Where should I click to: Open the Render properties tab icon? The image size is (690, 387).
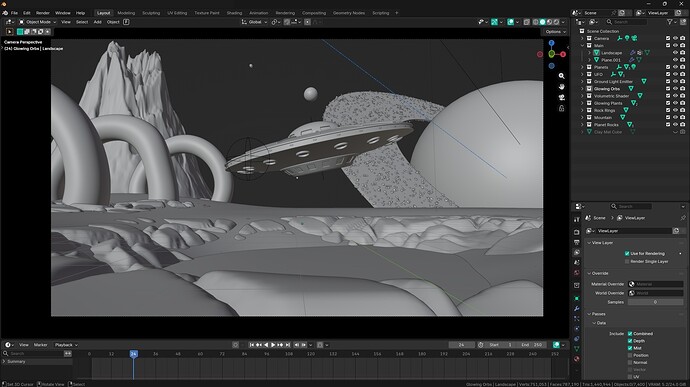coord(577,232)
